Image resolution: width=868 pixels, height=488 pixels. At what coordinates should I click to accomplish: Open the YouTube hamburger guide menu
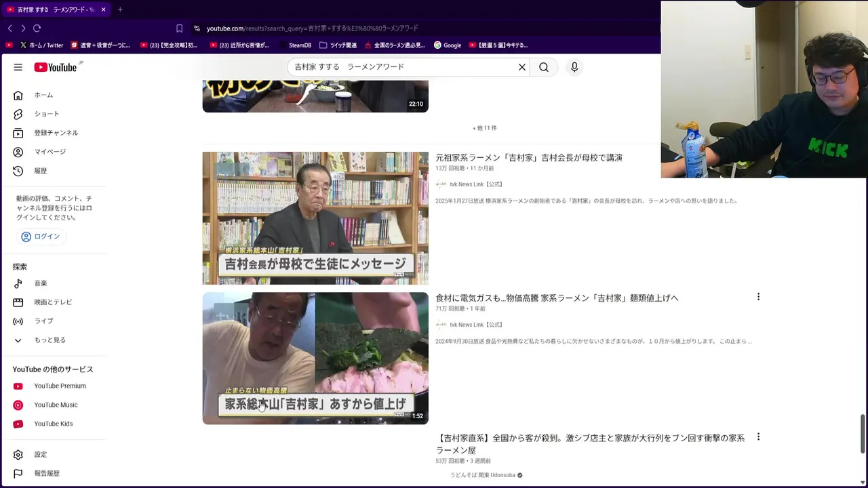click(x=18, y=67)
